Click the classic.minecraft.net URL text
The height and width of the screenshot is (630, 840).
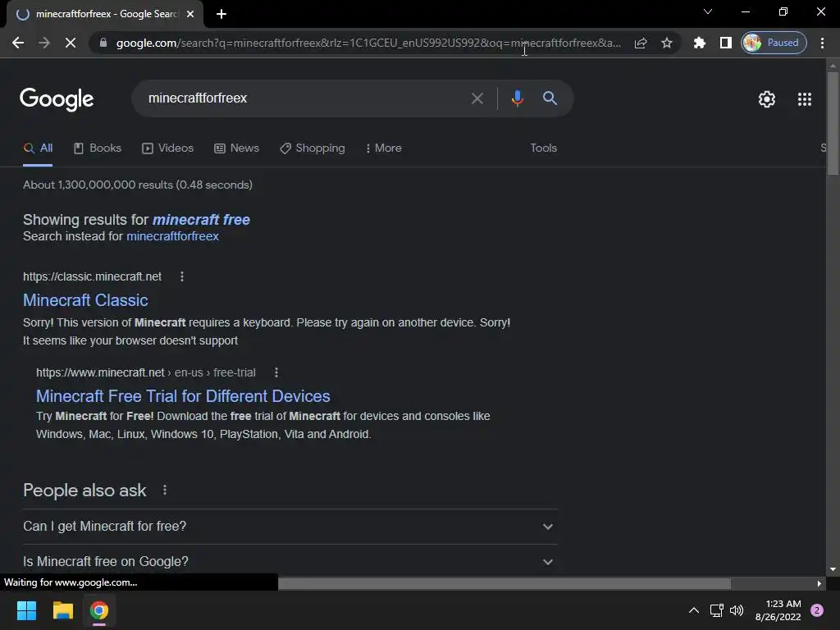coord(92,276)
